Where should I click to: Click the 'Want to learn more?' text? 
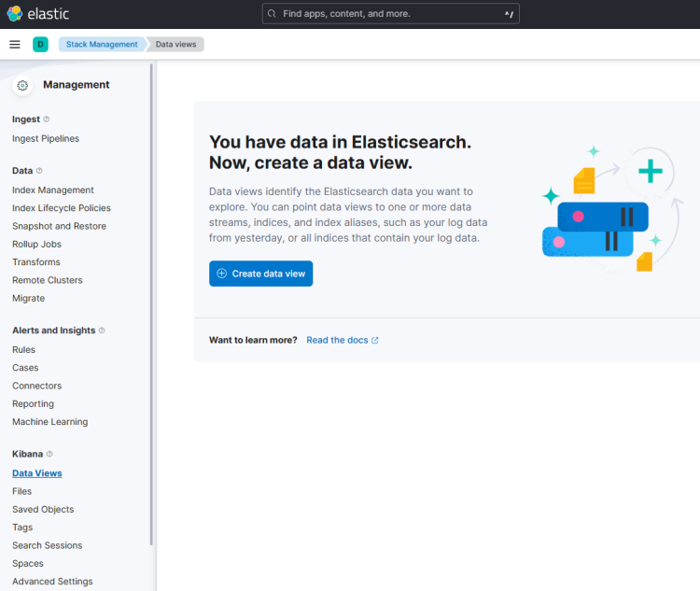tap(253, 341)
